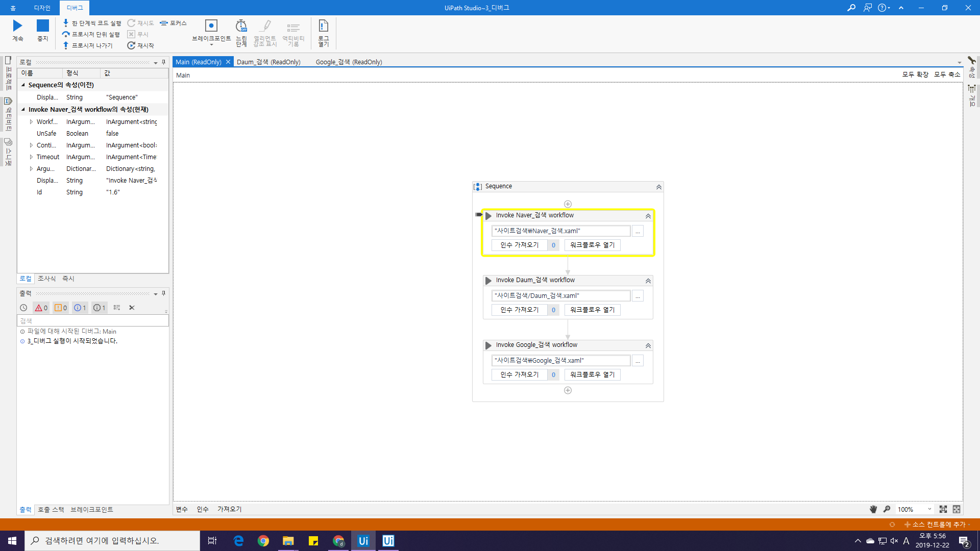Click the 포커스 (Focus) toolbar icon
Image resolution: width=980 pixels, height=551 pixels.
pyautogui.click(x=164, y=23)
